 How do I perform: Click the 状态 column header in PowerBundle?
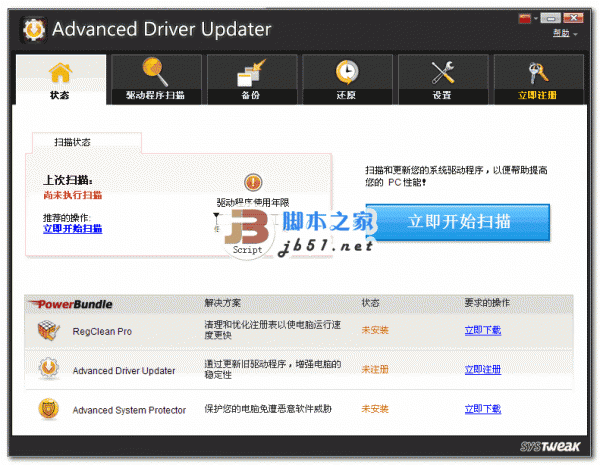(370, 303)
